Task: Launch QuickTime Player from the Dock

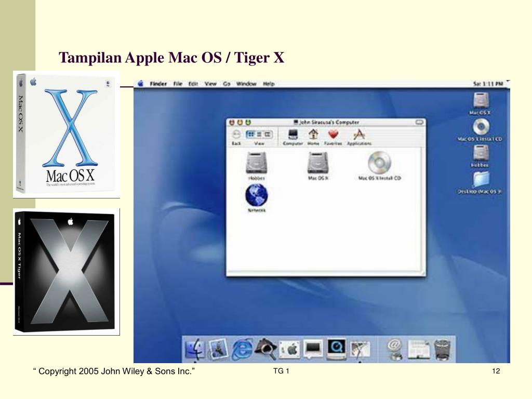Action: pyautogui.click(x=337, y=349)
